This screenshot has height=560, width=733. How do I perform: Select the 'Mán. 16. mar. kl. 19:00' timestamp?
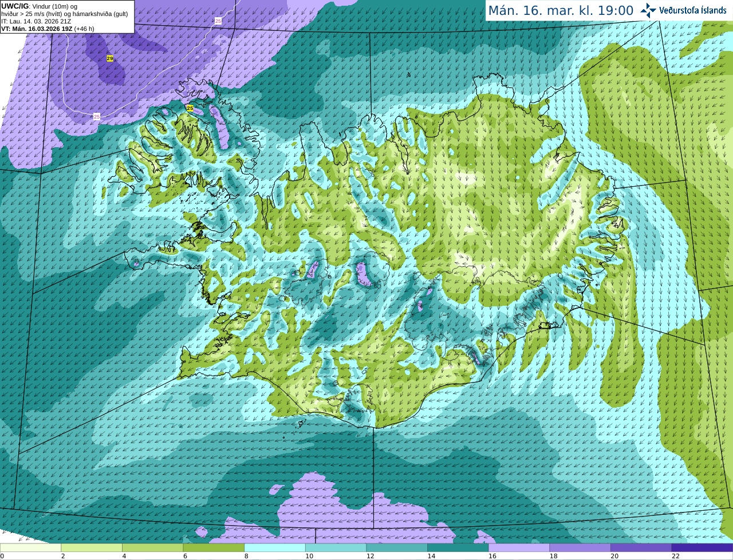tap(561, 10)
